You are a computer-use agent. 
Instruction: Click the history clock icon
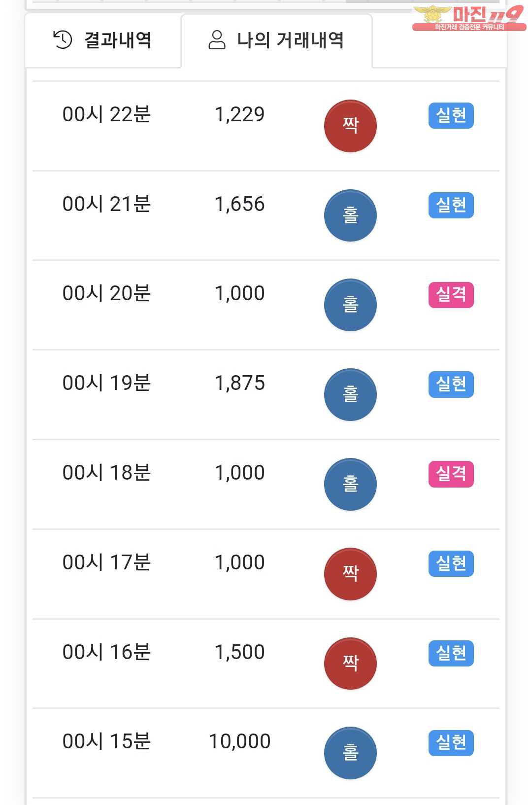coord(63,40)
